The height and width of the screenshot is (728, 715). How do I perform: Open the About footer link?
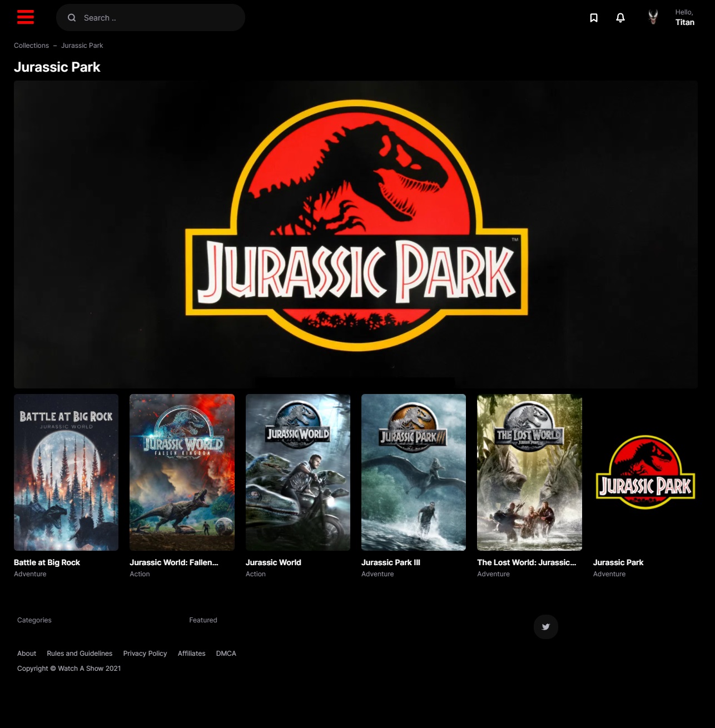click(x=27, y=654)
